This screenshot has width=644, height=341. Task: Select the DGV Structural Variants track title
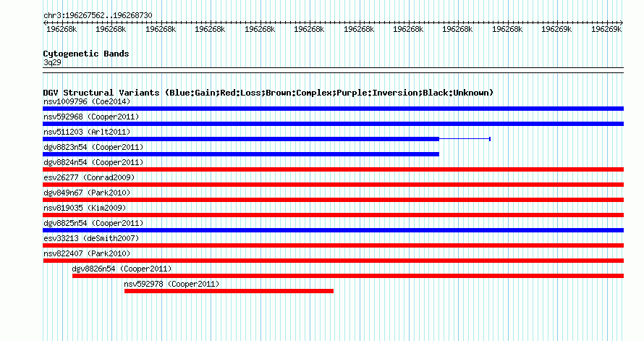pyautogui.click(x=268, y=93)
